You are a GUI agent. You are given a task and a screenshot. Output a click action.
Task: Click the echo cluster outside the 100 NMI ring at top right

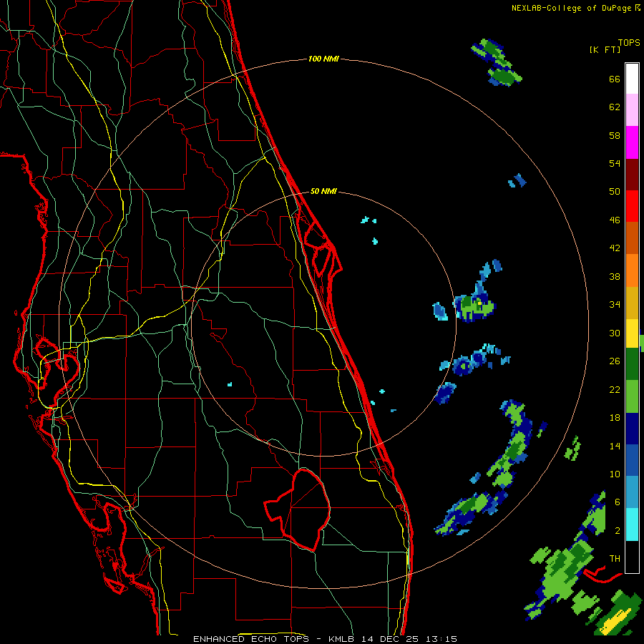coord(497,62)
